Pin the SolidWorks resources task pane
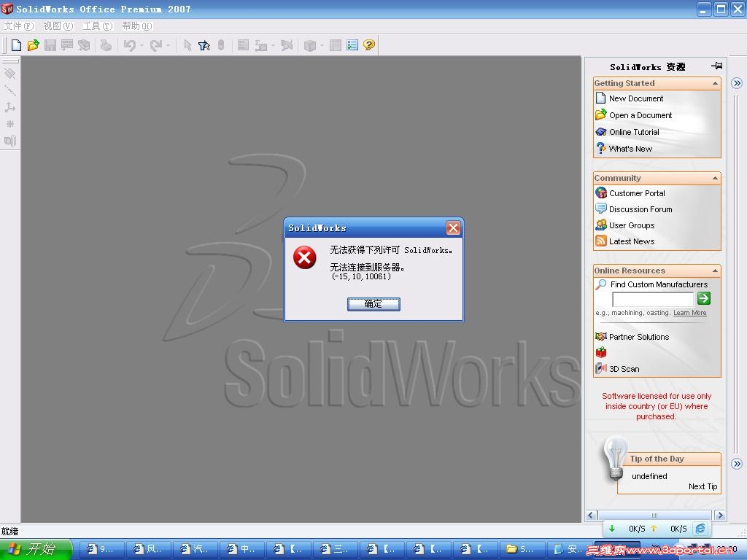The width and height of the screenshot is (747, 560). [x=716, y=66]
